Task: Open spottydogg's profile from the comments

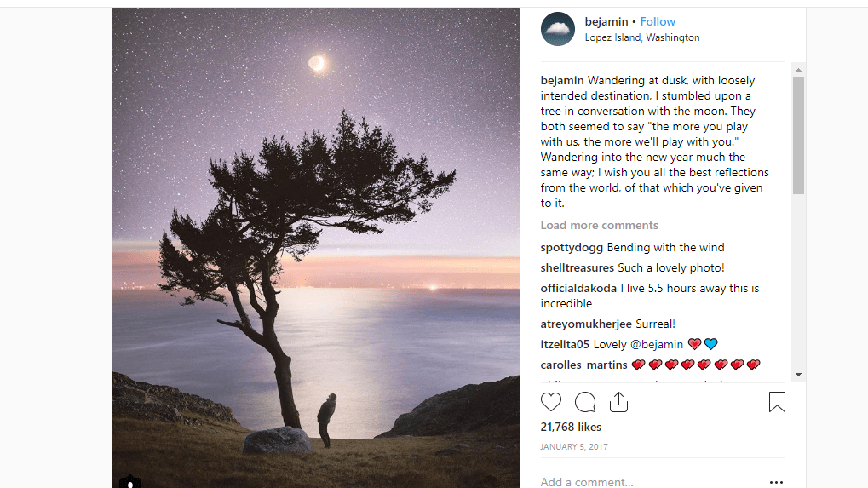Action: click(572, 247)
